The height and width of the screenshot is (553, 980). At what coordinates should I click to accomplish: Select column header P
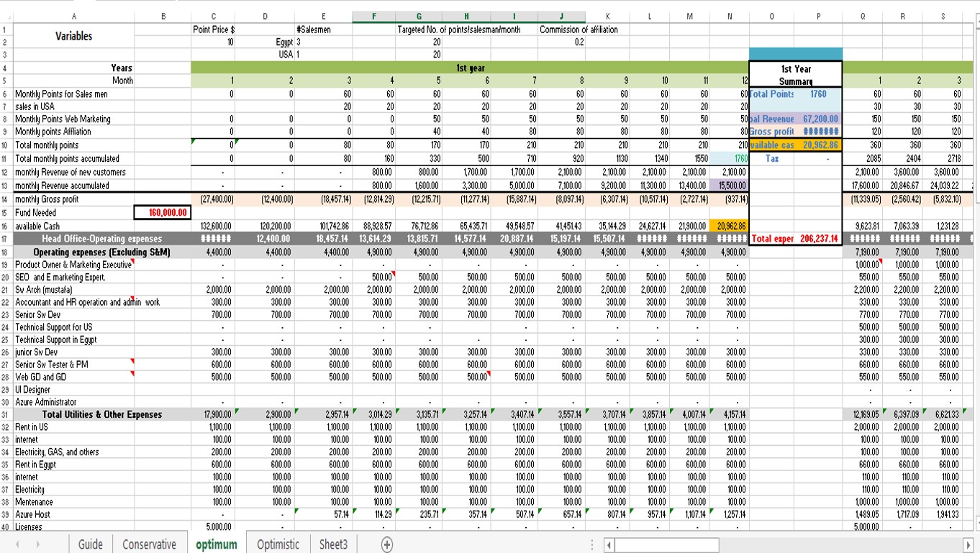[x=817, y=17]
